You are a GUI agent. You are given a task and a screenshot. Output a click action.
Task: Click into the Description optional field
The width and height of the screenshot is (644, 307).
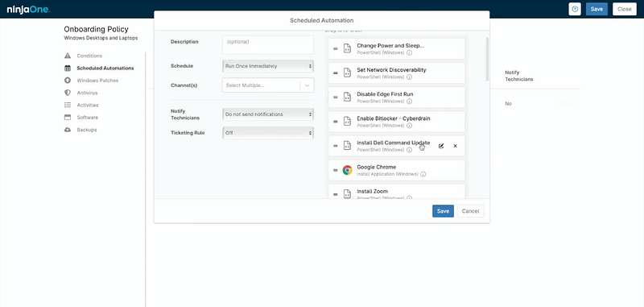tap(268, 45)
